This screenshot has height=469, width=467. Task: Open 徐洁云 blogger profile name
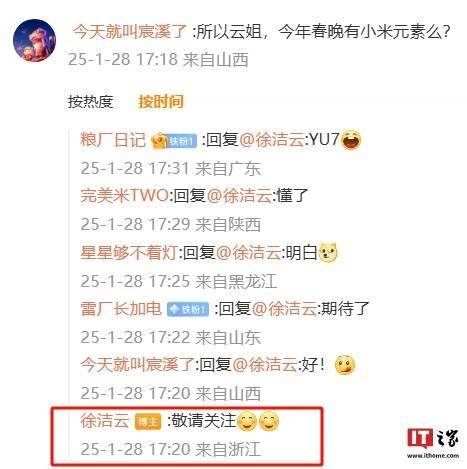point(105,421)
